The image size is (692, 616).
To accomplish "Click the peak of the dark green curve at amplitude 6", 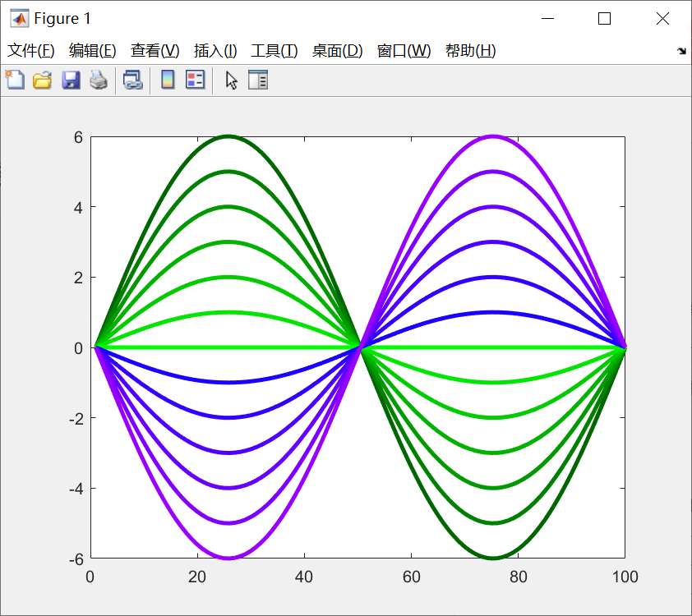I will [228, 136].
